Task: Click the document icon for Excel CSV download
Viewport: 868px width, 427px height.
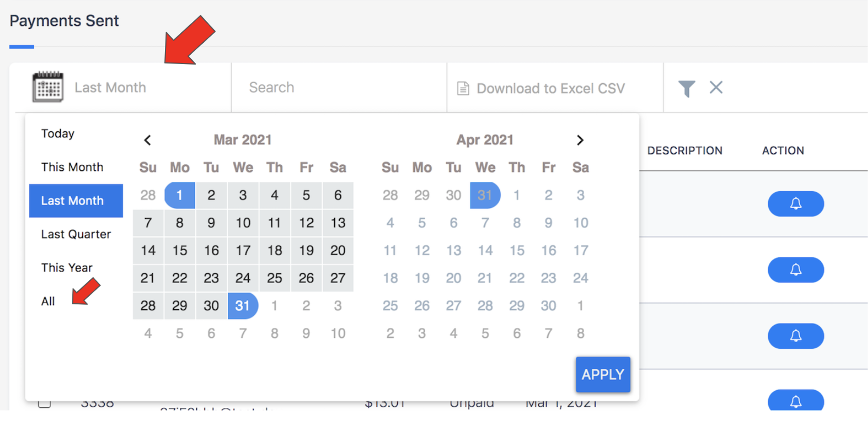Action: (463, 89)
